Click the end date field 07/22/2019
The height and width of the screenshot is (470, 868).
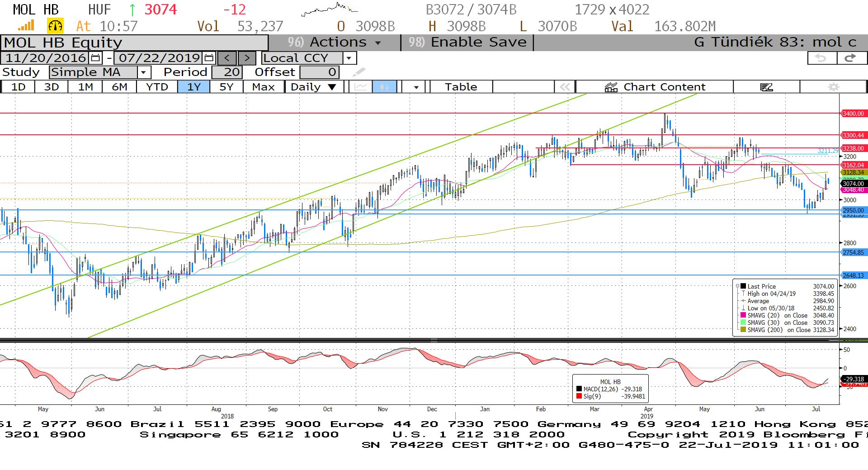[x=159, y=58]
